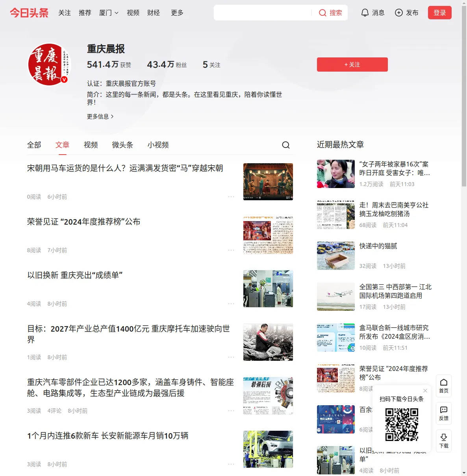Expand the 厦门 city dropdown
467x476 pixels.
109,13
